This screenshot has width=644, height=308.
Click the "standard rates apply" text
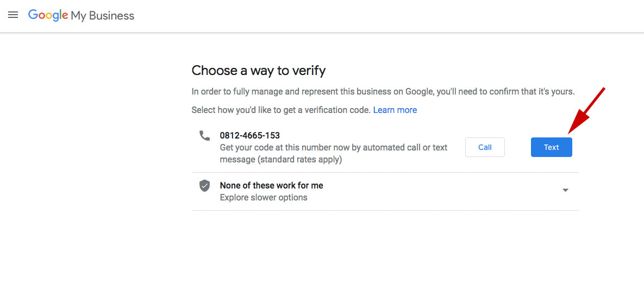tap(299, 160)
